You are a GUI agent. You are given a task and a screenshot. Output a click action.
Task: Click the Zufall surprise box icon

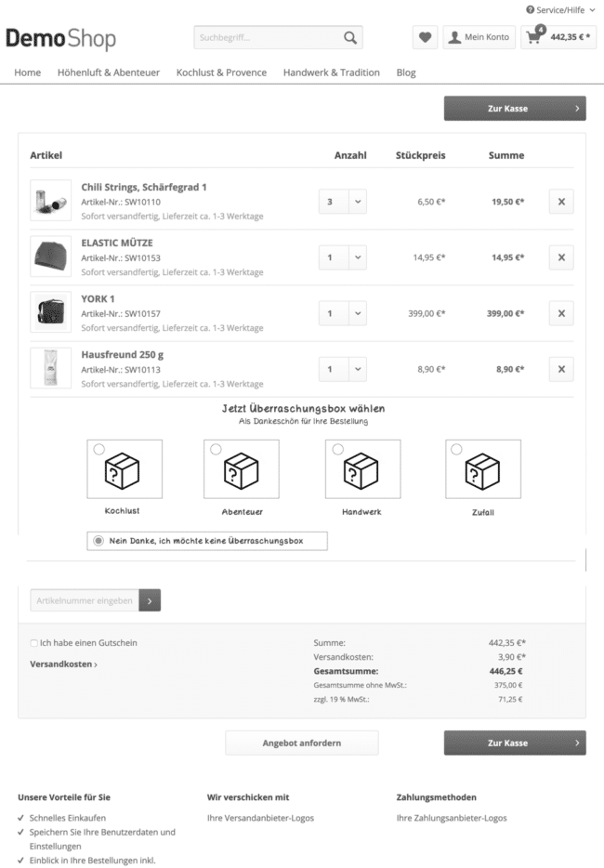click(482, 472)
